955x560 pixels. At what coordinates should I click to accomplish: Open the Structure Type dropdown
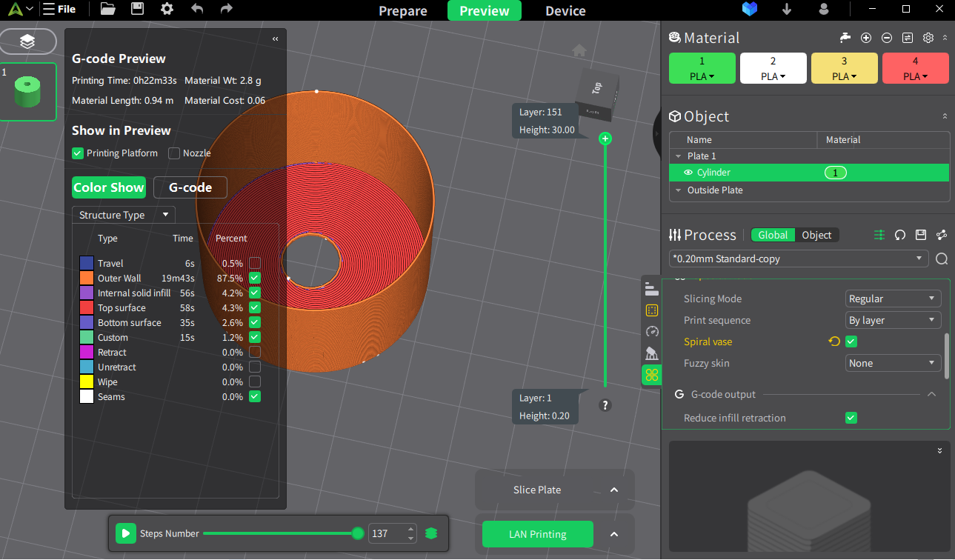coord(124,215)
